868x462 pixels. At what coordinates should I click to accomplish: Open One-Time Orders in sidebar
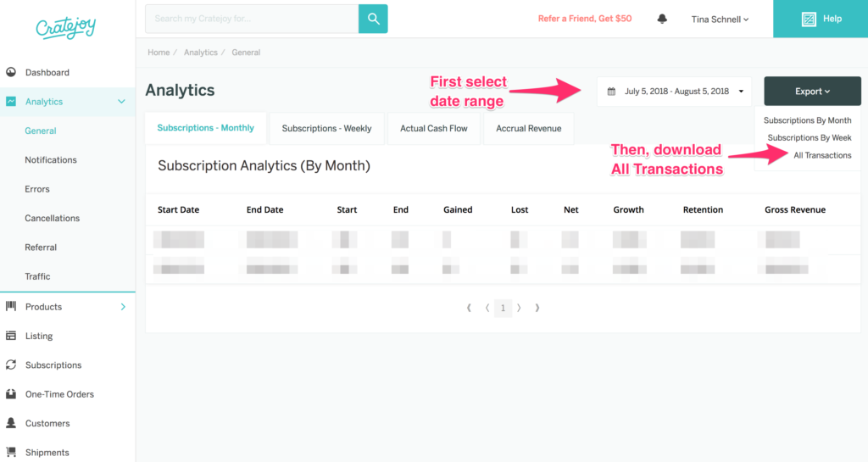click(60, 394)
